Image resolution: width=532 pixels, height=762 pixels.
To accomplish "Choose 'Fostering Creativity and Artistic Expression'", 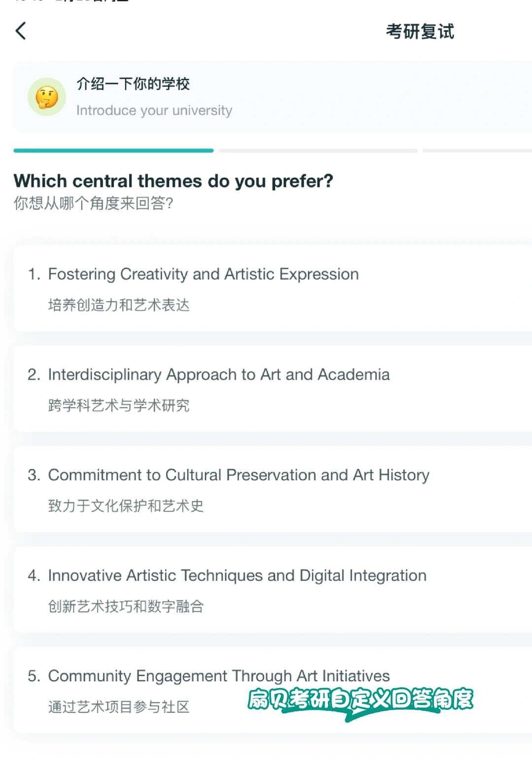I will (203, 274).
